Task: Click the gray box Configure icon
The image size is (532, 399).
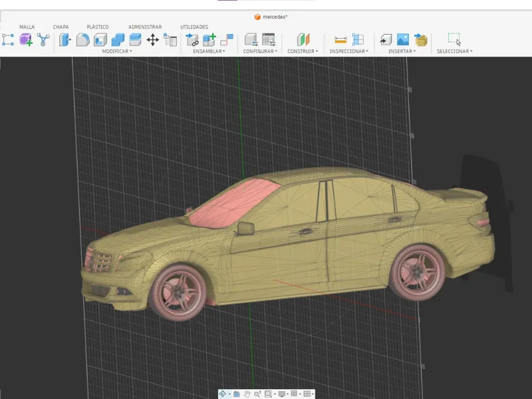Action: [x=251, y=40]
